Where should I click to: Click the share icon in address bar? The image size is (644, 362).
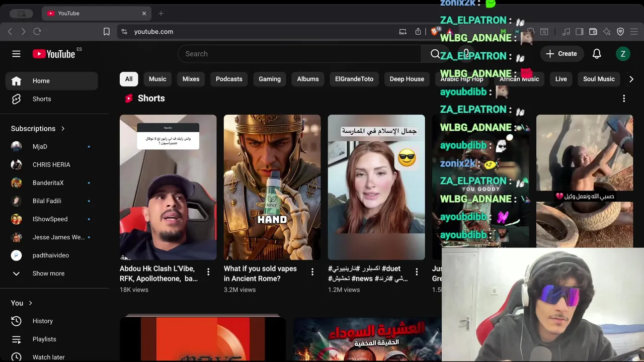pos(418,32)
